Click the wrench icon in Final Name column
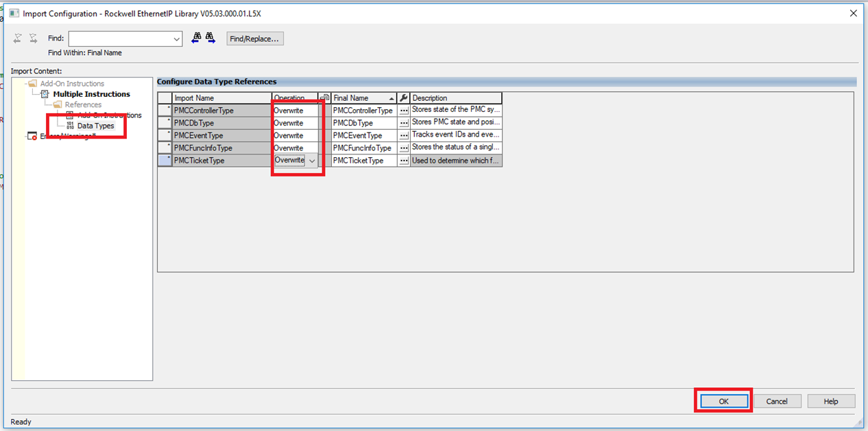Viewport: 868px width, 431px height. click(x=404, y=97)
